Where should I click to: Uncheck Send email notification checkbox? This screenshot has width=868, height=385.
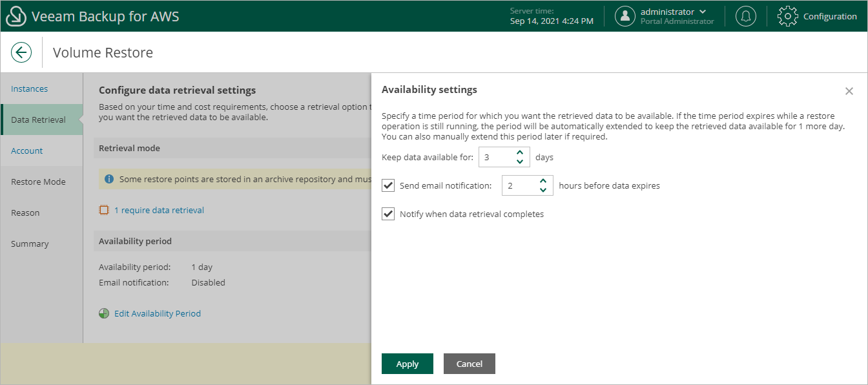388,185
